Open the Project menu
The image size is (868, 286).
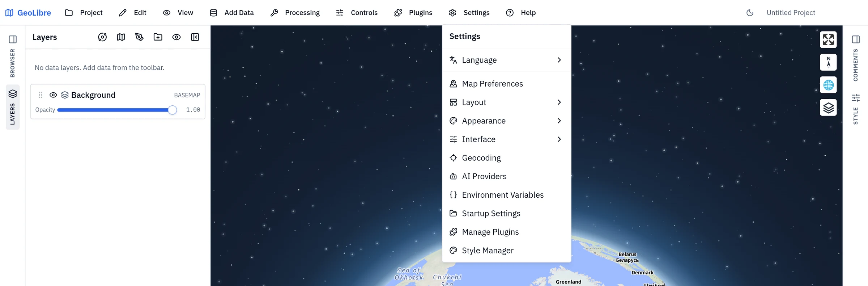[84, 13]
